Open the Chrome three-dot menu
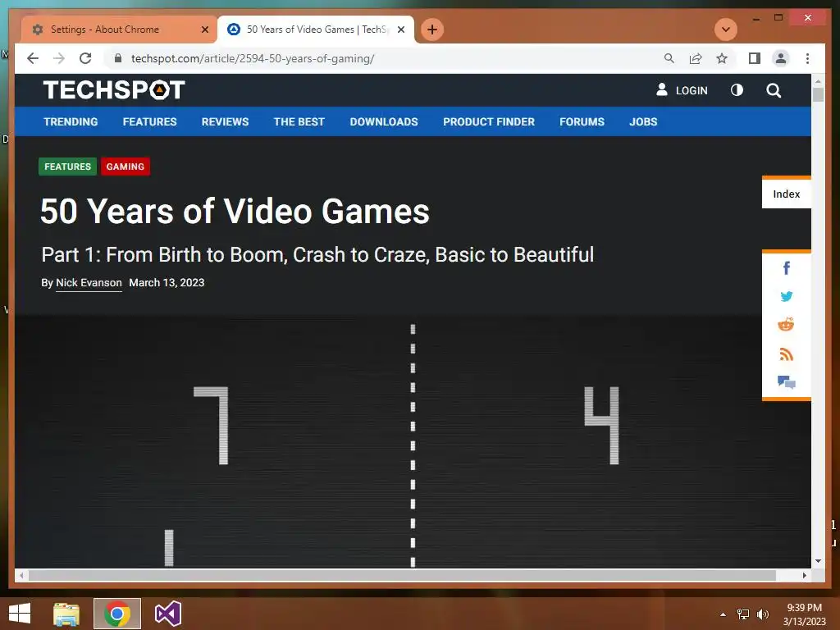The height and width of the screenshot is (630, 840). pos(807,58)
